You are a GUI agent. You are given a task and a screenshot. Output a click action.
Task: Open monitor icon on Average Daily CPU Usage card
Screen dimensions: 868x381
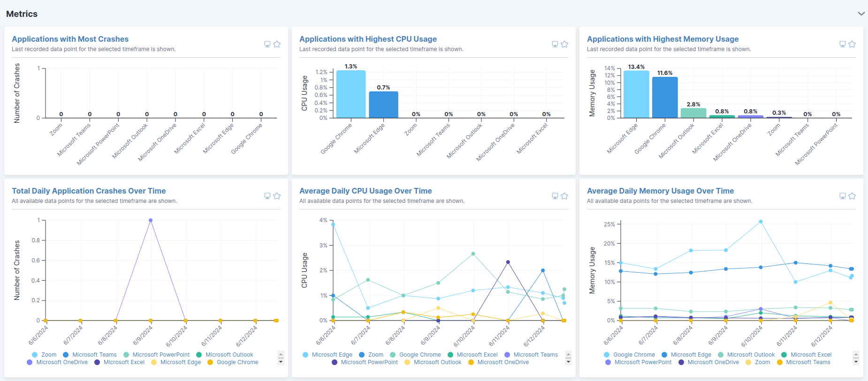[x=555, y=196]
